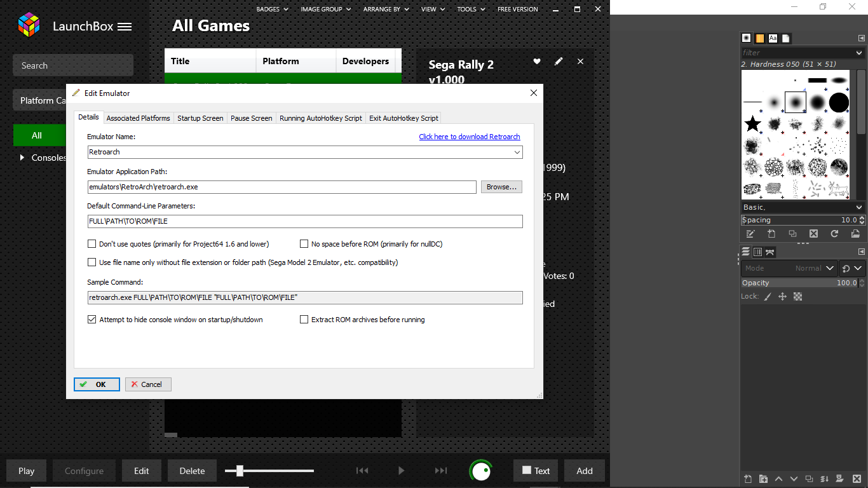Click the pencil edit icon in game details
The image size is (868, 488).
(559, 61)
